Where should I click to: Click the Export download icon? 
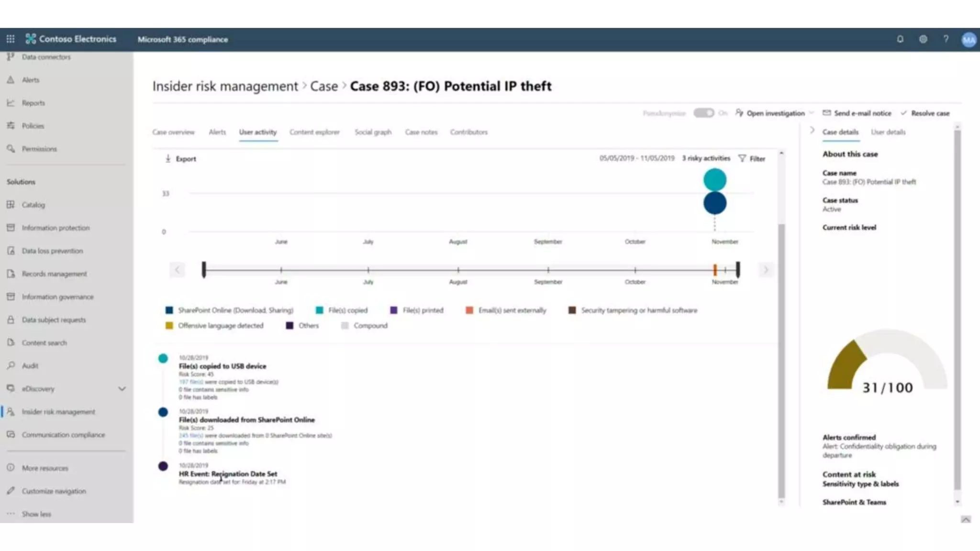168,159
